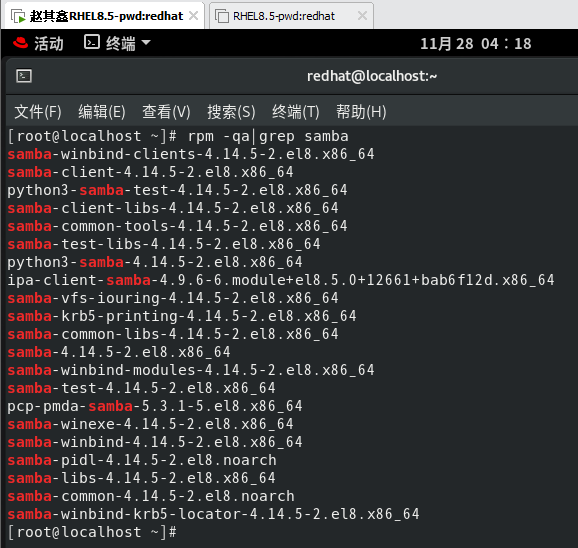
Task: Open the 帮助(H) menu
Action: [x=361, y=112]
